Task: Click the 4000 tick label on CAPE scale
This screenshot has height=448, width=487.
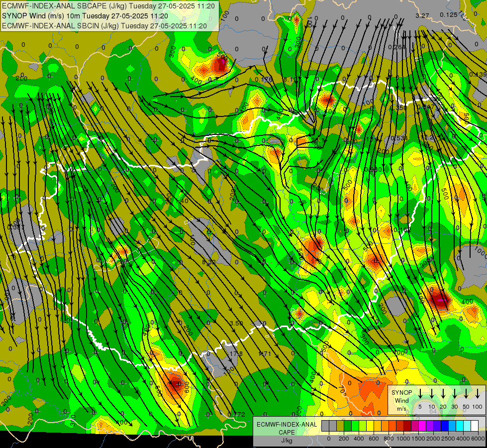Action: [463, 439]
